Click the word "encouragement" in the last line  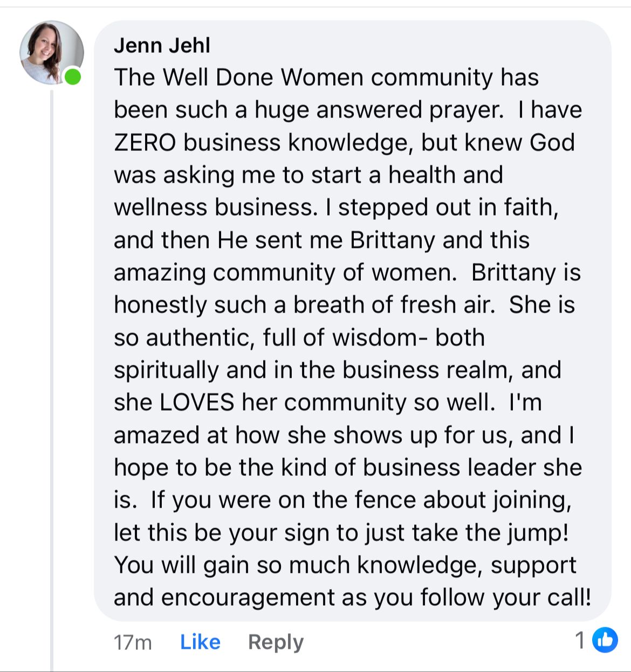248,598
